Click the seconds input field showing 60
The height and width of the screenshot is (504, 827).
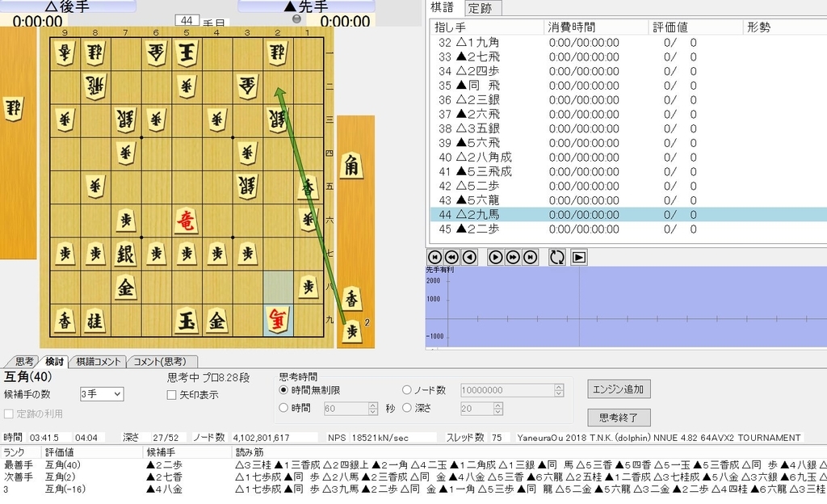[x=346, y=409]
